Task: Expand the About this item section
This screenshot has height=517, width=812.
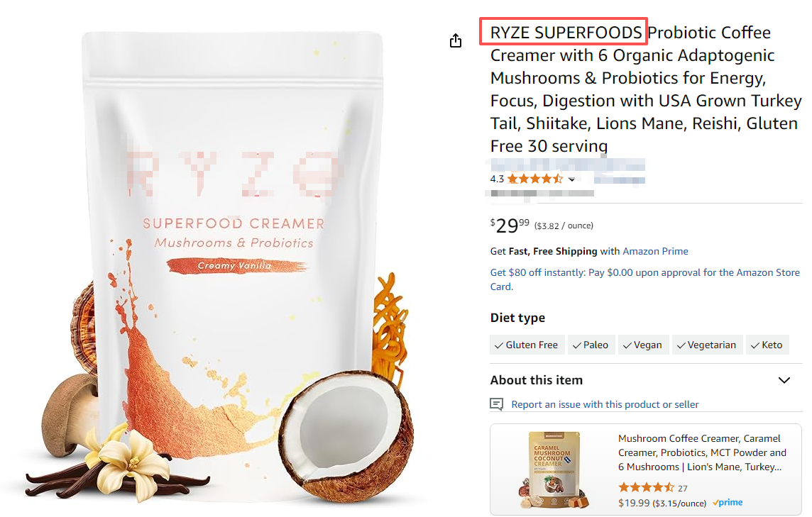Action: point(784,380)
